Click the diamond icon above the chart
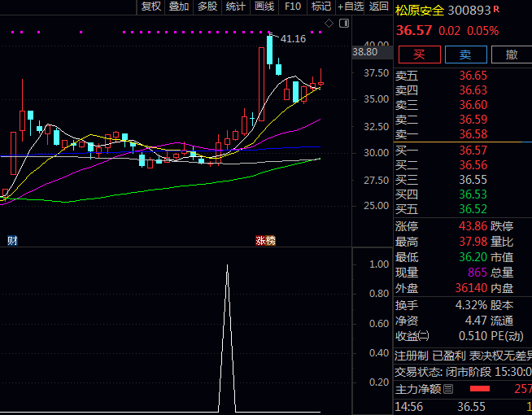 328,22
